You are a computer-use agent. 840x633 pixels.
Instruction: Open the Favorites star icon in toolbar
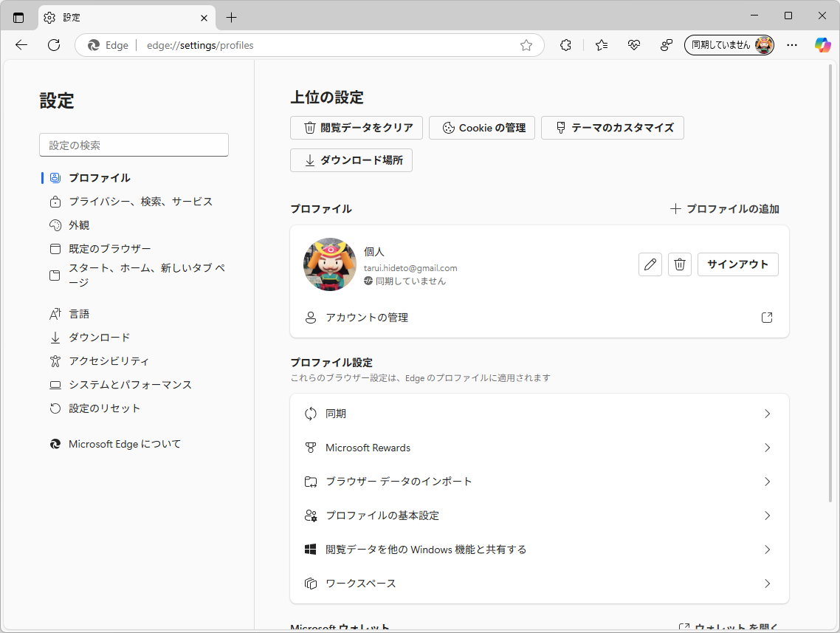pyautogui.click(x=601, y=45)
